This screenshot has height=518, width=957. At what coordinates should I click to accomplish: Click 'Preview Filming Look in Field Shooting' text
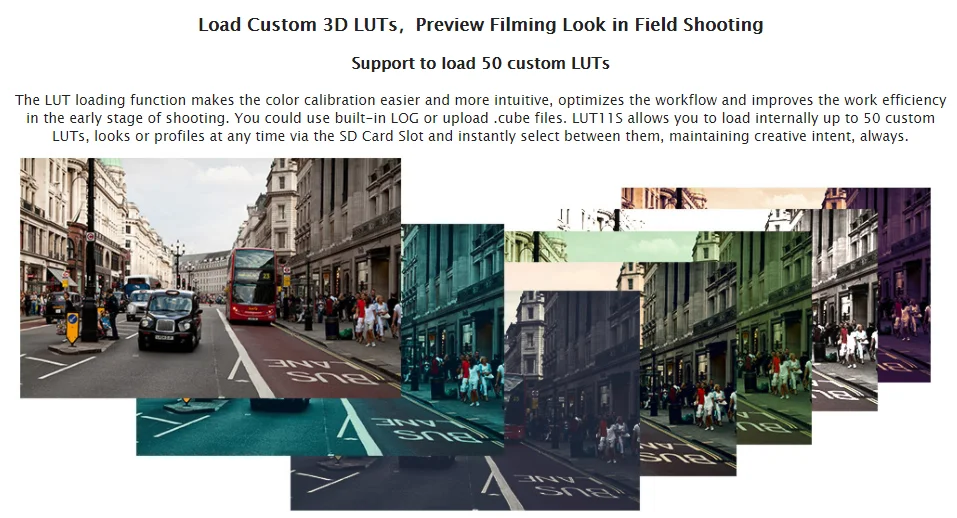[x=590, y=25]
